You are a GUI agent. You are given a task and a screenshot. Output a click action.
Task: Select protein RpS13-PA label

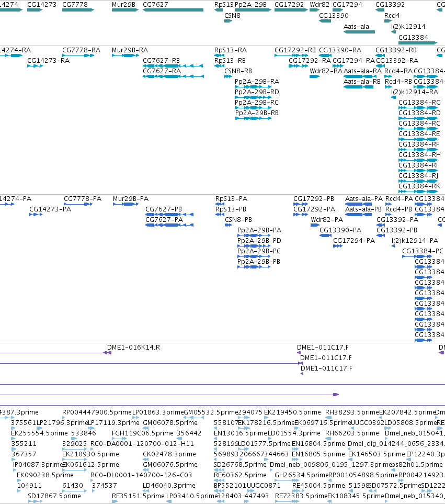231,199
